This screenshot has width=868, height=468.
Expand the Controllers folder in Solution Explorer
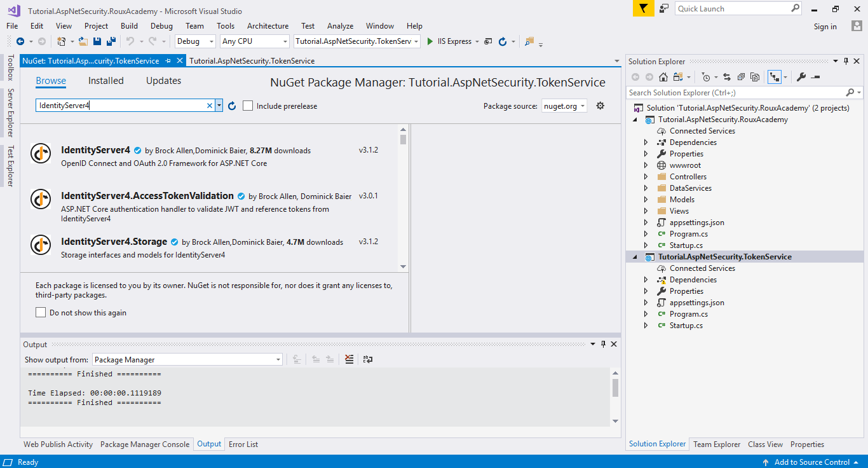646,176
